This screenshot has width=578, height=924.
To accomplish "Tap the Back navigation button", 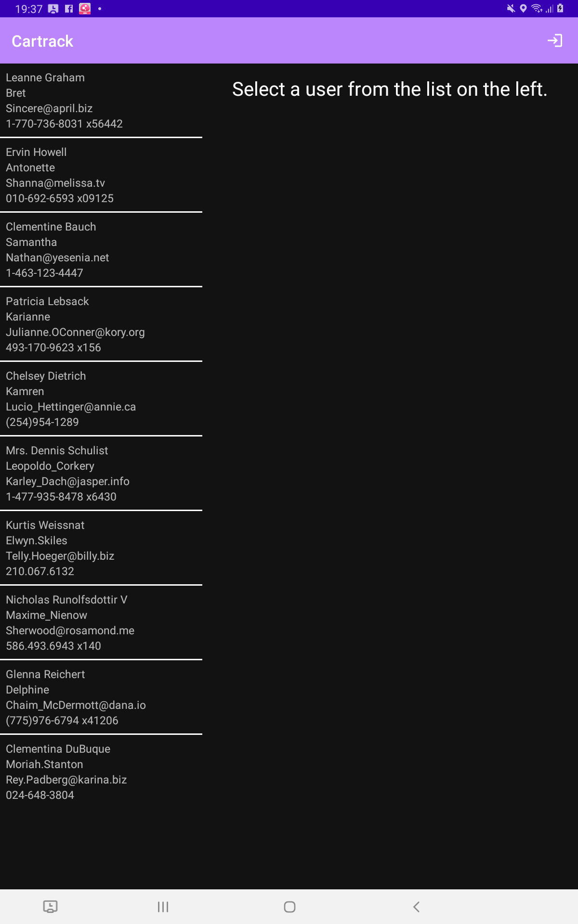I will [x=416, y=907].
